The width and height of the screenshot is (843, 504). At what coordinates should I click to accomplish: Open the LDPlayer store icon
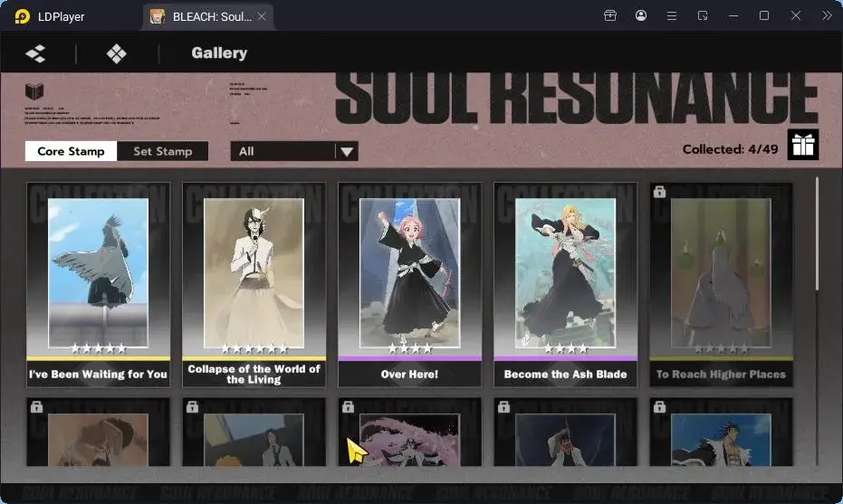pos(609,15)
